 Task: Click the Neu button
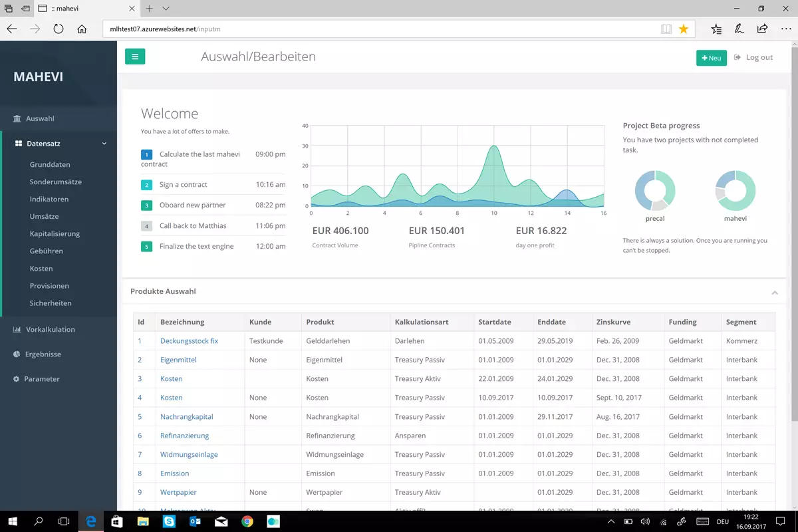point(711,58)
